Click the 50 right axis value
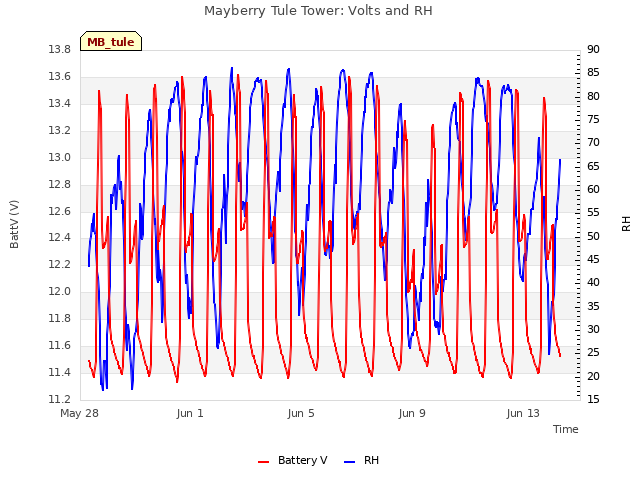Viewport: 640px width, 480px height. click(x=593, y=236)
